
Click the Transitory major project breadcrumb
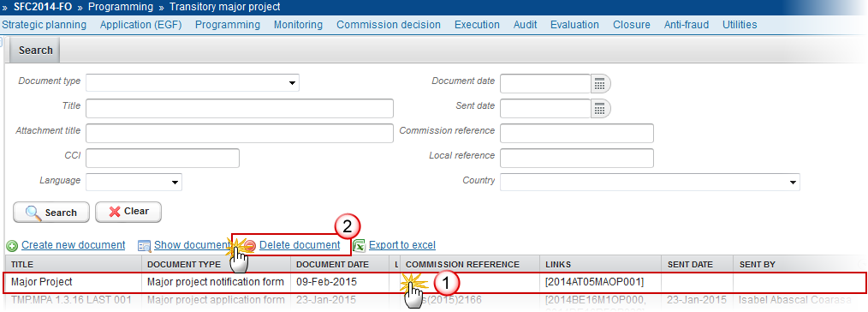225,7
